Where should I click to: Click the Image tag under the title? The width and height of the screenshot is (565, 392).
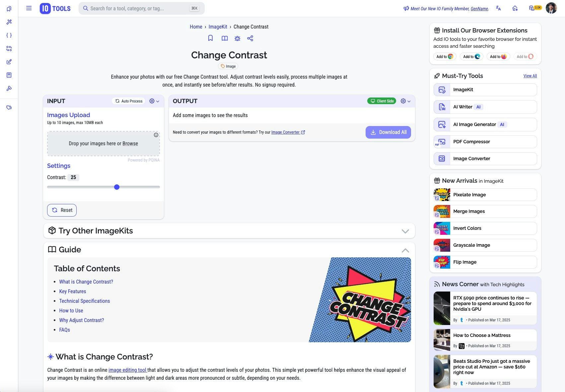click(228, 66)
